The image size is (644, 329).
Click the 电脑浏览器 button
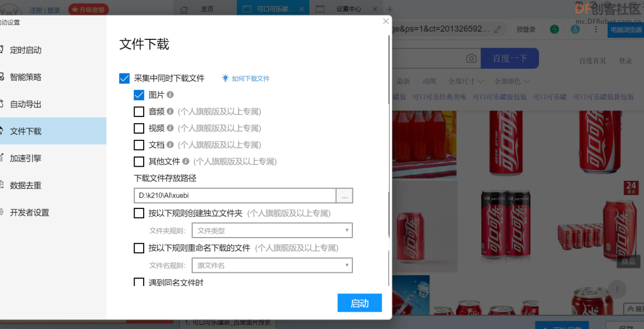tap(626, 30)
